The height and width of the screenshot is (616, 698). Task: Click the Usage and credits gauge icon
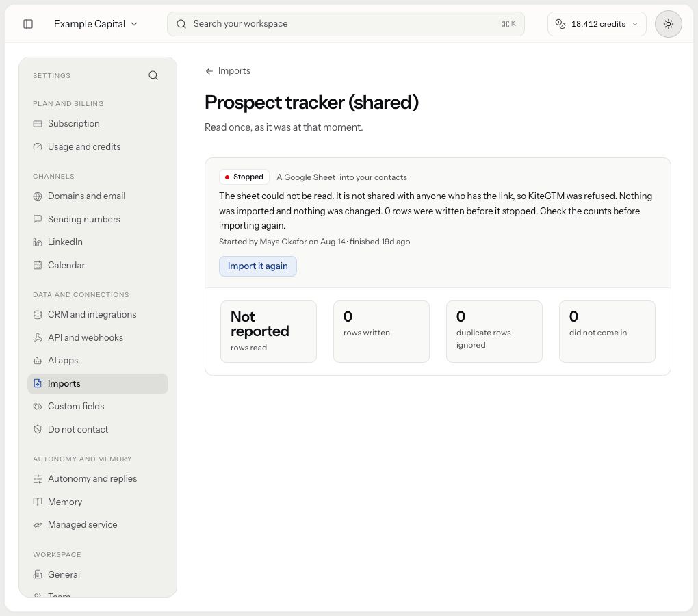(x=38, y=147)
